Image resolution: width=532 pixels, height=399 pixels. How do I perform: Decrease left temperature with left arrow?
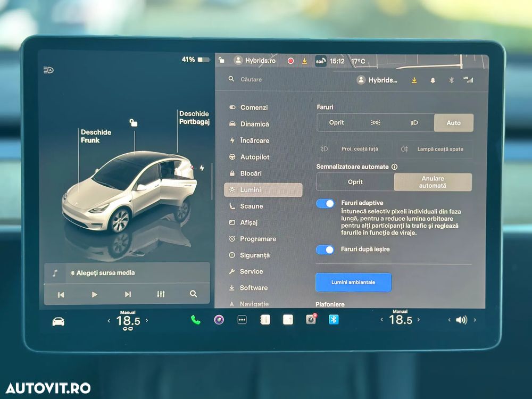click(x=109, y=321)
